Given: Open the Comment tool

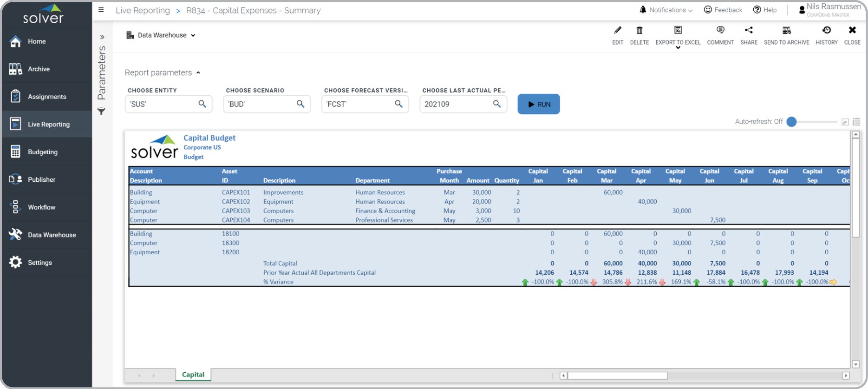Looking at the screenshot, I should 720,31.
